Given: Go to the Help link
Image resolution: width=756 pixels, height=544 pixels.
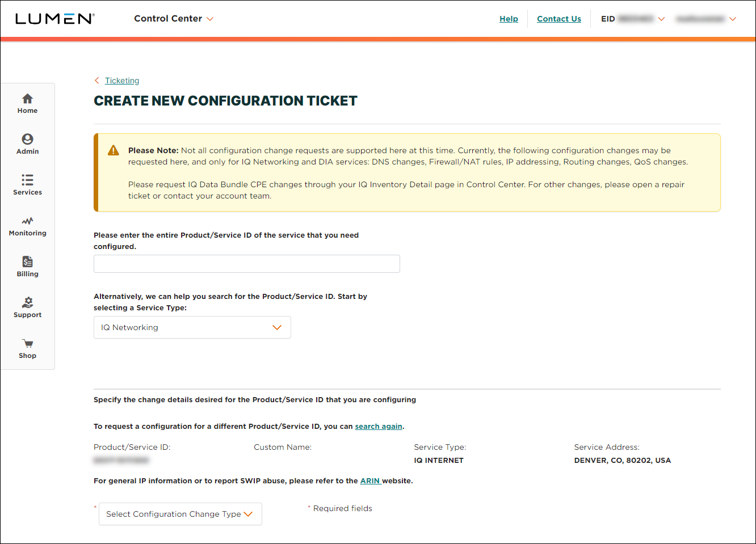Looking at the screenshot, I should point(509,19).
